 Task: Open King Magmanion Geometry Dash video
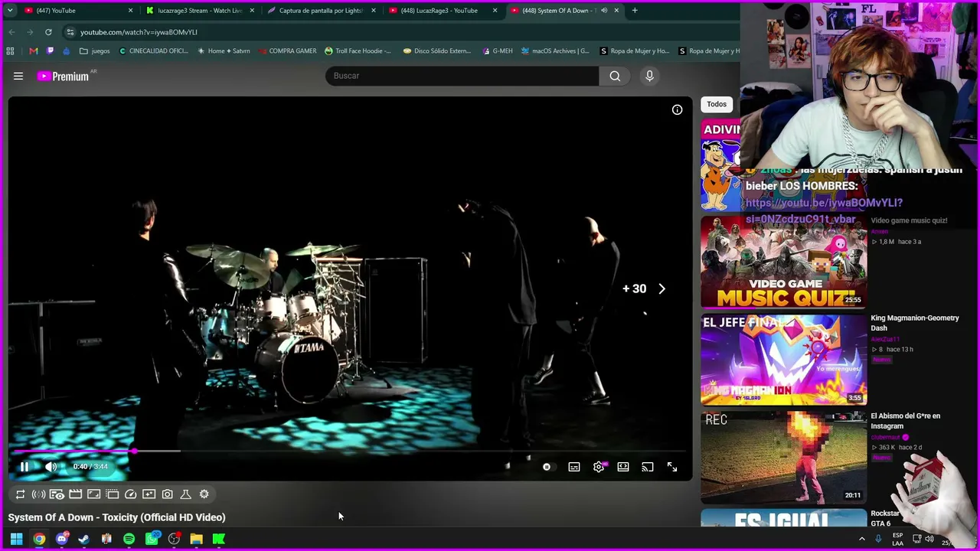[x=915, y=323]
